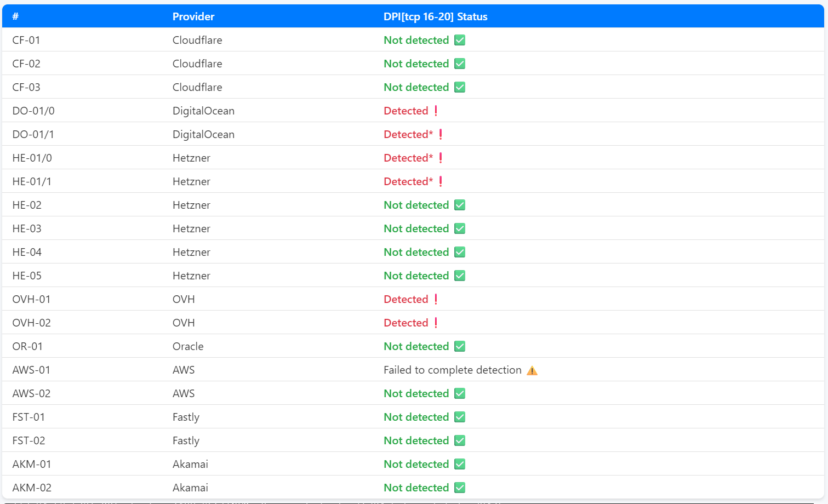Select the CF-02 row identifier
The height and width of the screenshot is (504, 828).
pyautogui.click(x=26, y=64)
